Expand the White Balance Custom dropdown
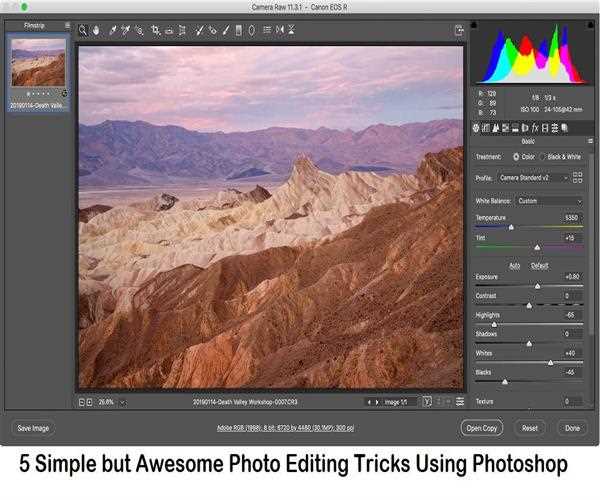This screenshot has height=500, width=600. coord(549,201)
